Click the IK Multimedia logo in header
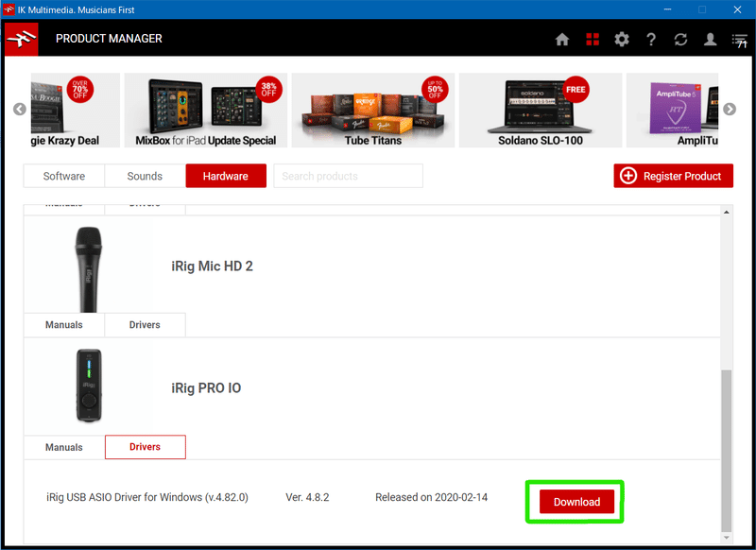This screenshot has width=756, height=550. 21,39
